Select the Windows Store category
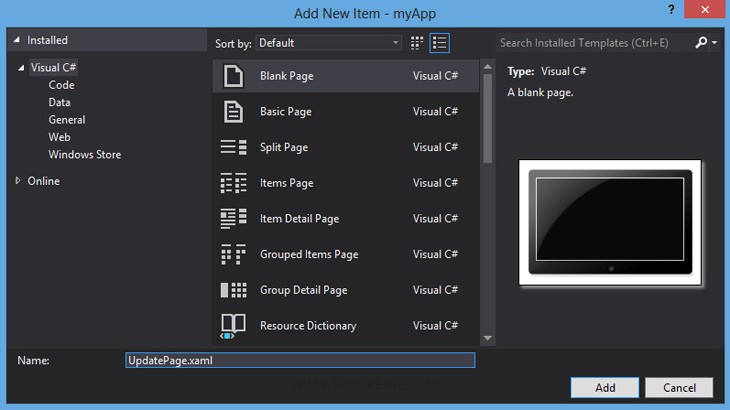 pyautogui.click(x=85, y=155)
